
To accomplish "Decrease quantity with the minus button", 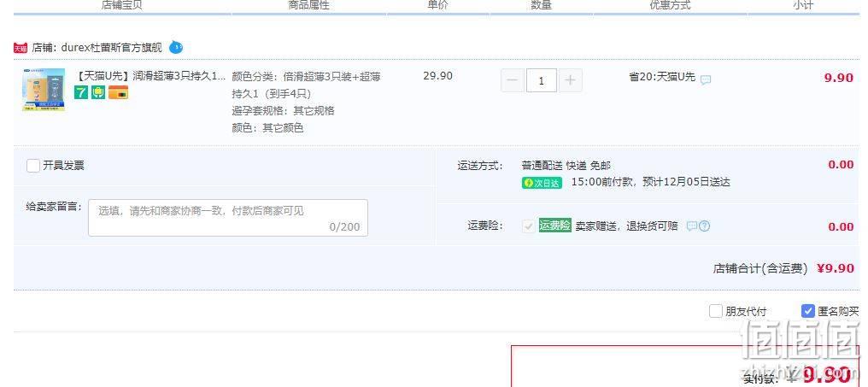I will pos(512,81).
